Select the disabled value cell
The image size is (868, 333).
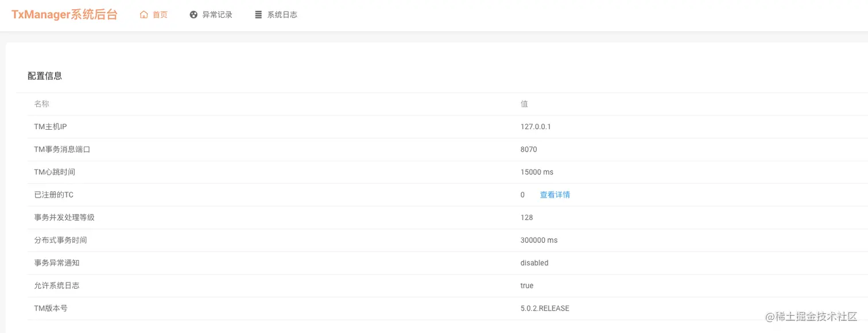534,262
